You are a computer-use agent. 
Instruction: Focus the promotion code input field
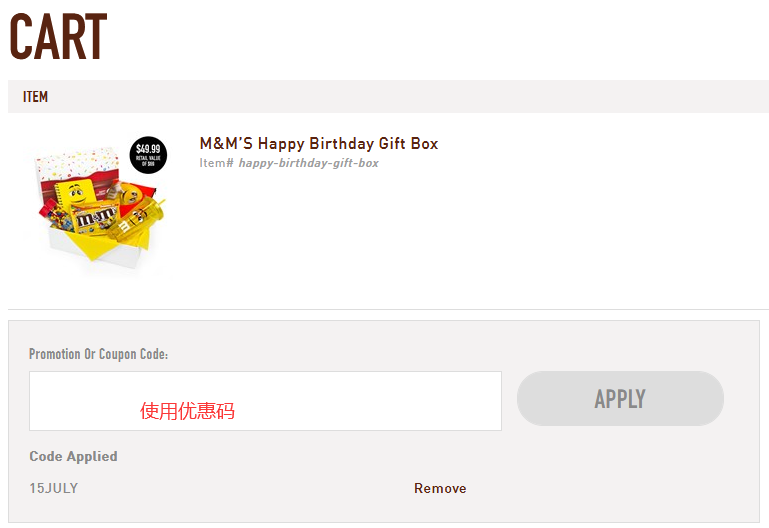point(265,401)
